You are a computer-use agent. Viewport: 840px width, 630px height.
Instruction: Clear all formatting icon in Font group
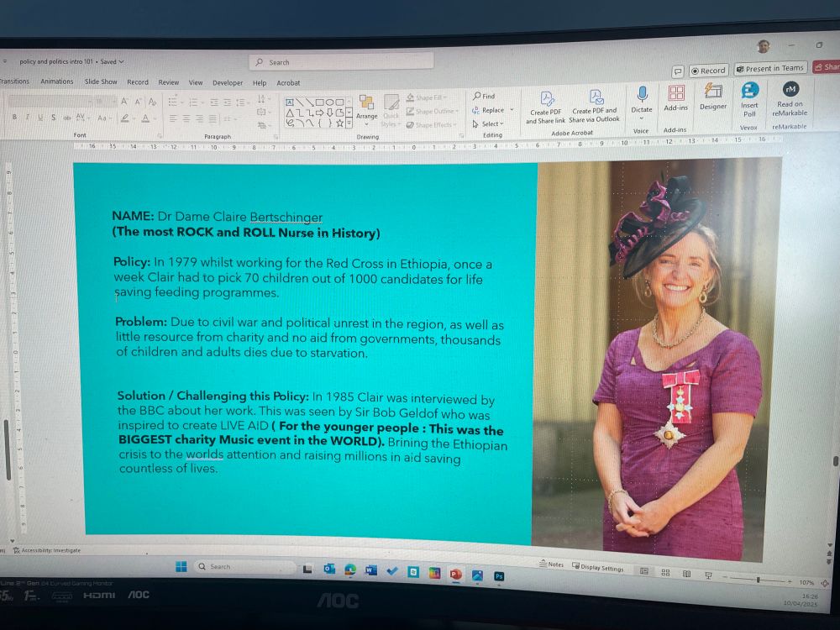[153, 102]
